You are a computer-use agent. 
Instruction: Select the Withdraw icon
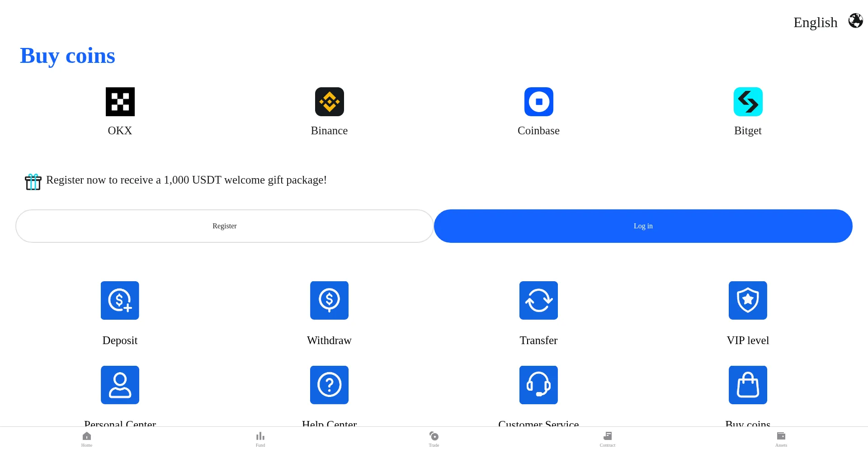click(x=329, y=300)
